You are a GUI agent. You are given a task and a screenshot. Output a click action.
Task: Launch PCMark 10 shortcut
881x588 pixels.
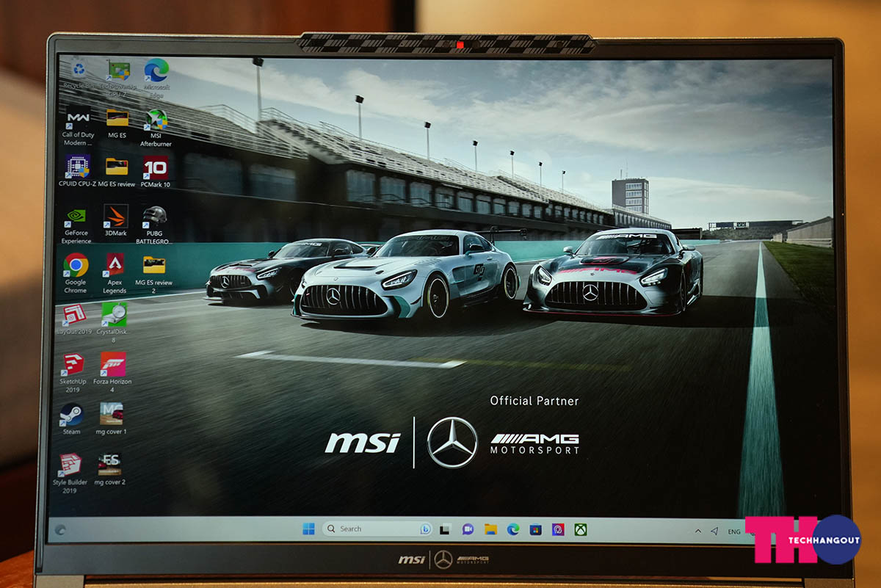pos(156,171)
